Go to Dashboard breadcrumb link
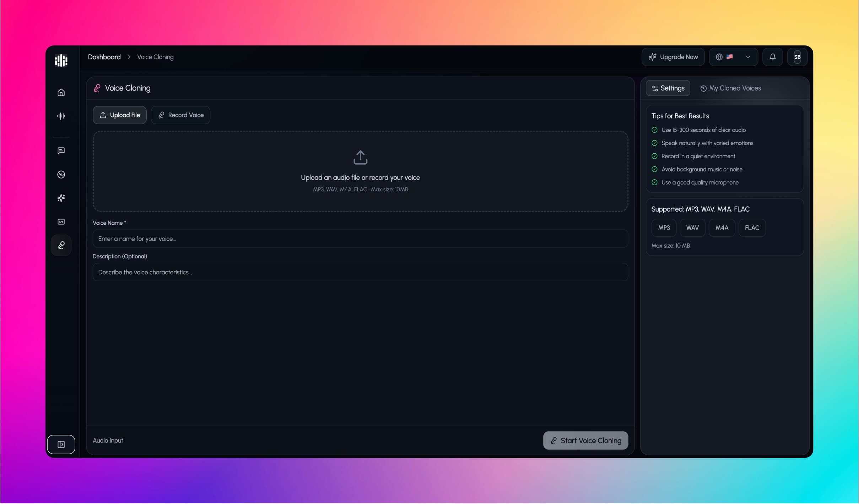 tap(104, 57)
